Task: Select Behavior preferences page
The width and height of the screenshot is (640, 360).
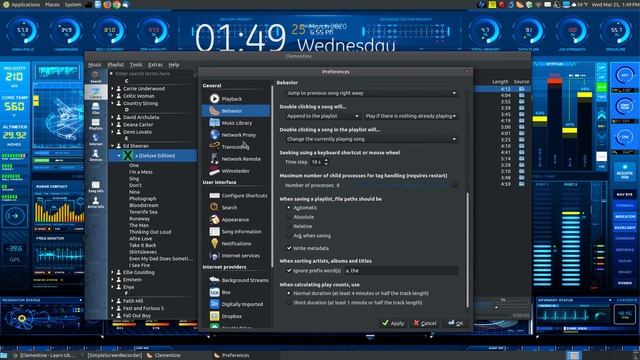Action: (236, 111)
